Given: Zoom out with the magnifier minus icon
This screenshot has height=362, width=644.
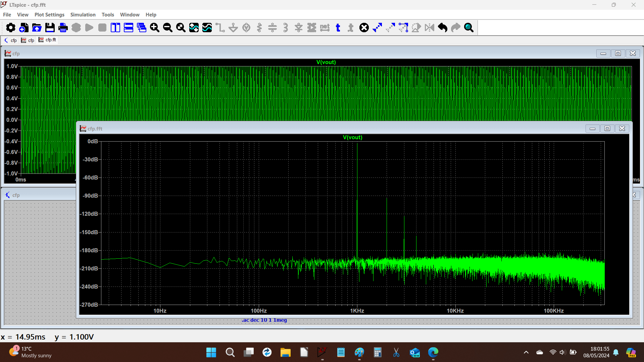Looking at the screenshot, I should point(168,28).
